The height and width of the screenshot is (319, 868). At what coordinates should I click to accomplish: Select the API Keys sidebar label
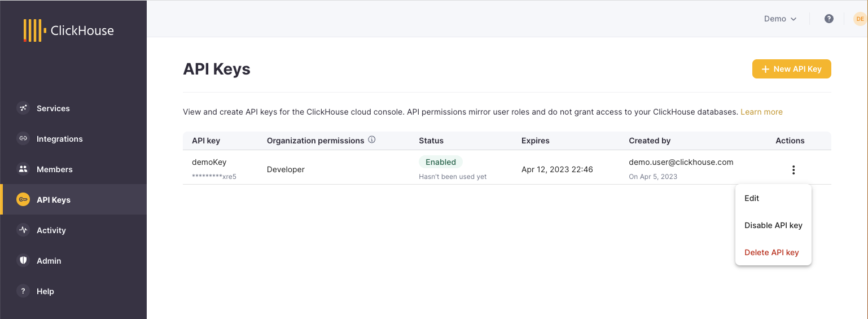[54, 200]
